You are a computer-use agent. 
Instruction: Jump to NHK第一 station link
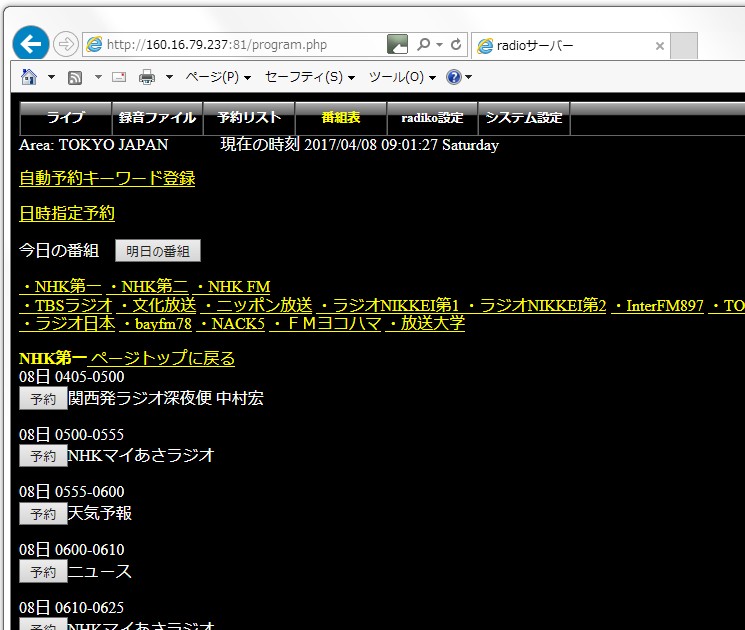[60, 286]
